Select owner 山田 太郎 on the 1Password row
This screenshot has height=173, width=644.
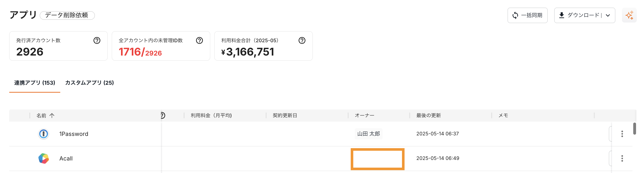(x=368, y=134)
